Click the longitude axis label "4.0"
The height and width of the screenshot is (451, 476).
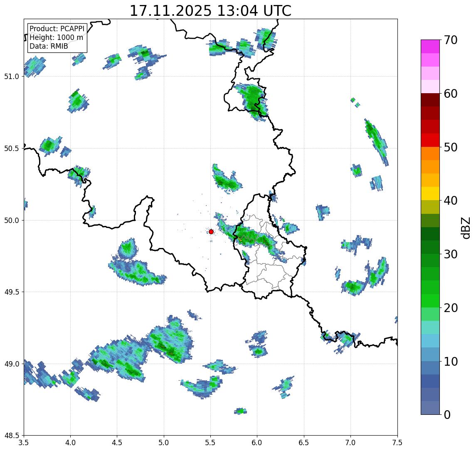tap(70, 443)
